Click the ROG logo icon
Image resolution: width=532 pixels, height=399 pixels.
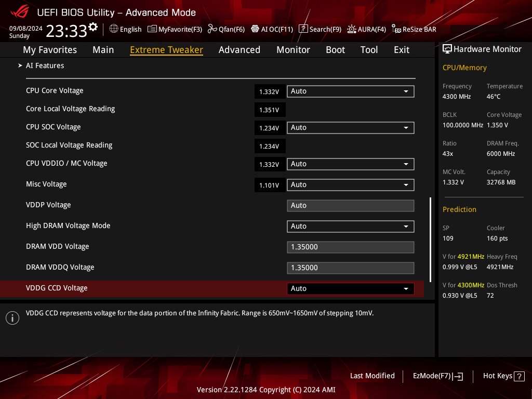click(x=19, y=12)
